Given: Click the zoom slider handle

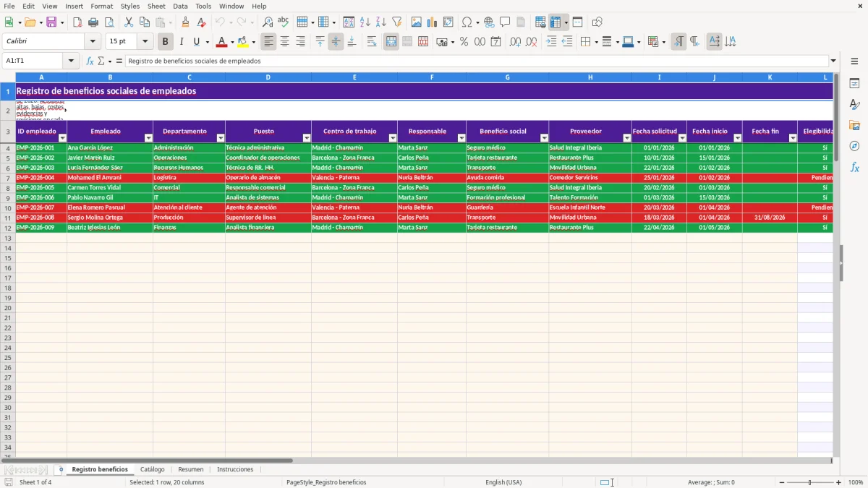Looking at the screenshot, I should [810, 482].
